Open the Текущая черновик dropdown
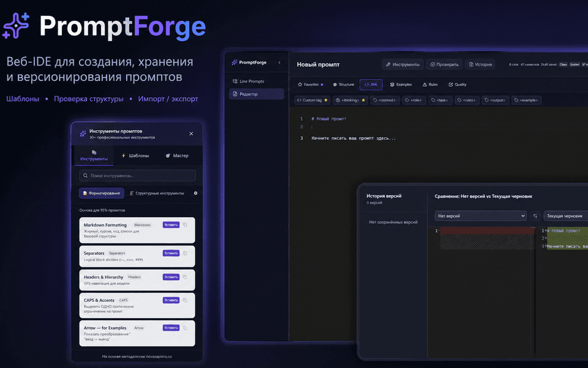Image resolution: width=588 pixels, height=368 pixels. coord(566,216)
